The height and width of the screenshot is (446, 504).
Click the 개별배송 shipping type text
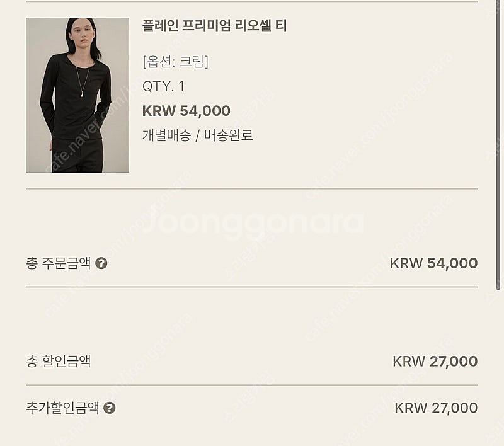pyautogui.click(x=166, y=135)
